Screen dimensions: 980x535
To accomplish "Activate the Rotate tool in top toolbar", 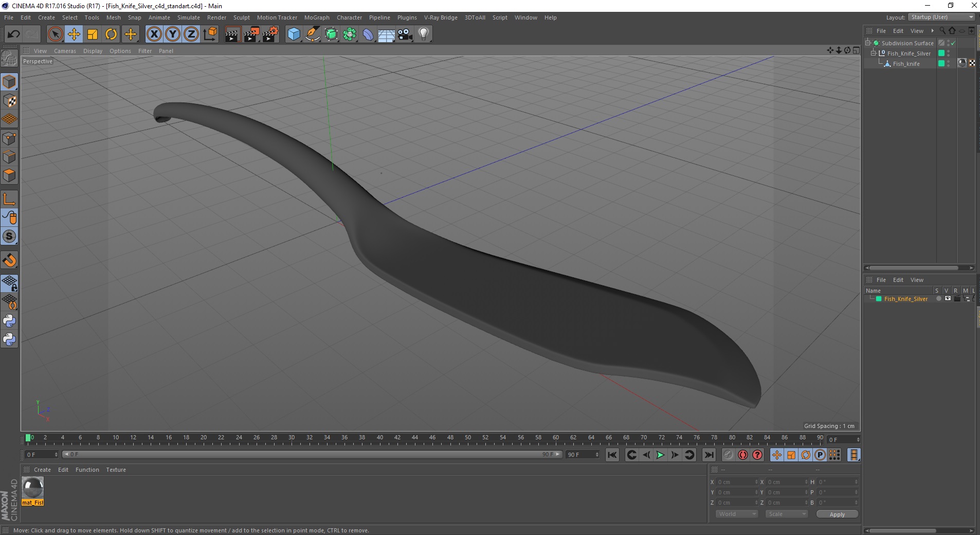I will 111,34.
